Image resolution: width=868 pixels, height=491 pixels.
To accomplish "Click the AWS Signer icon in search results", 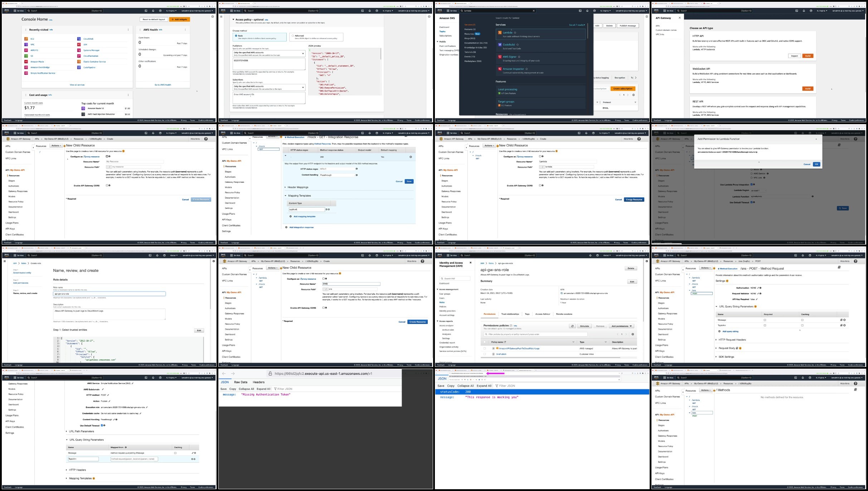I will pos(500,57).
